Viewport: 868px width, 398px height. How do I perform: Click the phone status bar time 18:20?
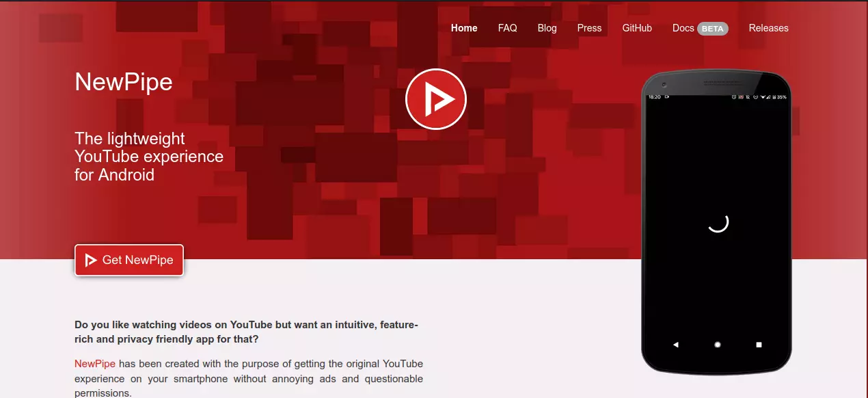point(654,97)
